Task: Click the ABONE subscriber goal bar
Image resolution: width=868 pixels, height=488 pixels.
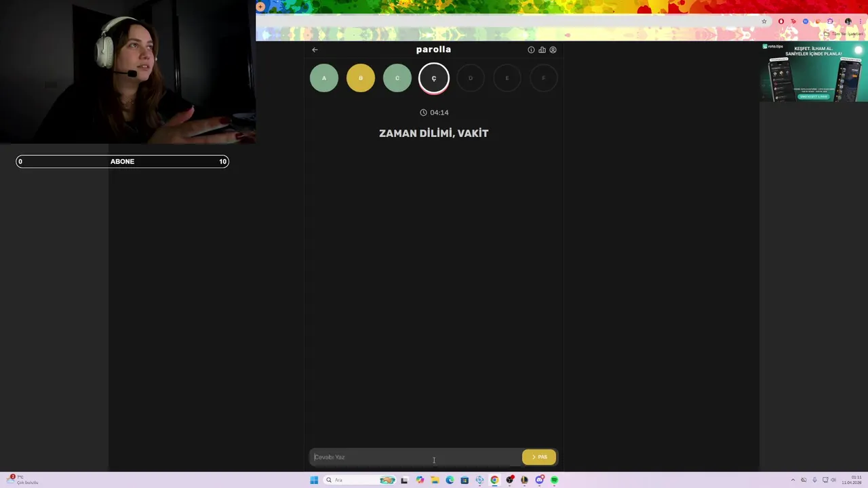Action: [x=122, y=161]
